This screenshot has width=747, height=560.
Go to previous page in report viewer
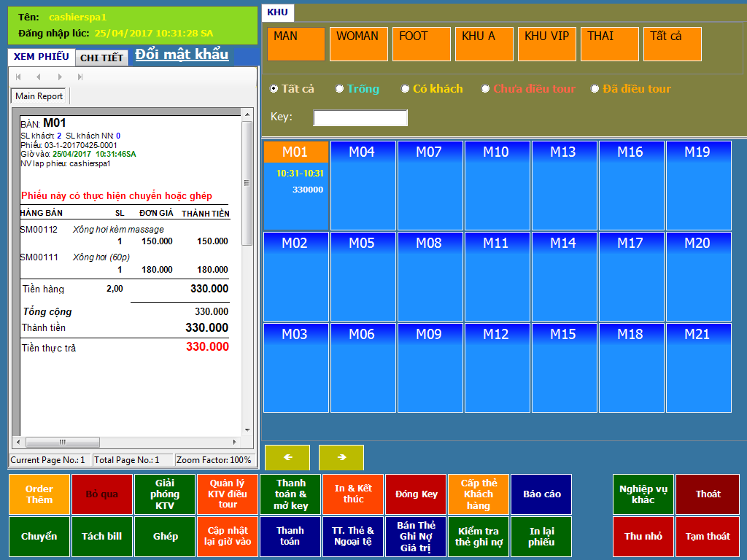(39, 77)
